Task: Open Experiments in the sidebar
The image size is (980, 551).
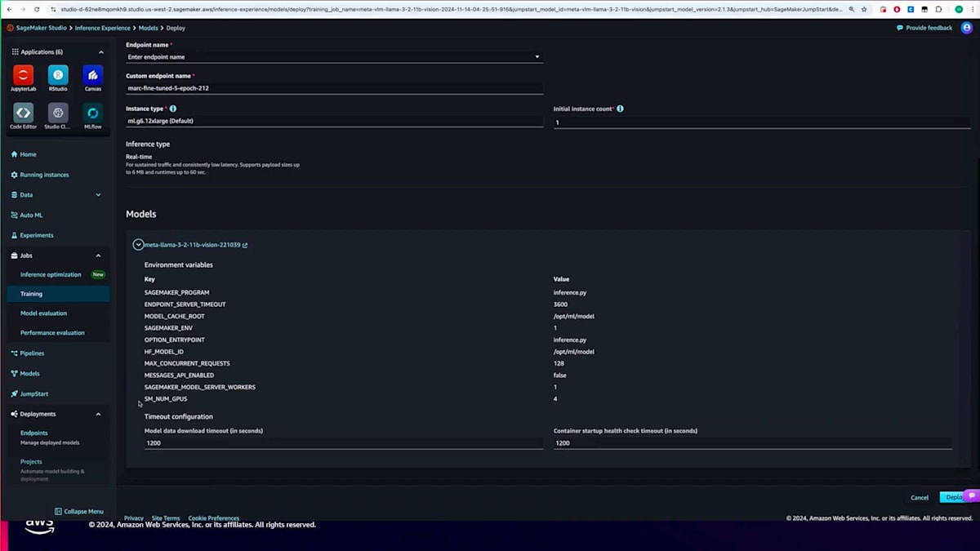Action: pyautogui.click(x=31, y=235)
